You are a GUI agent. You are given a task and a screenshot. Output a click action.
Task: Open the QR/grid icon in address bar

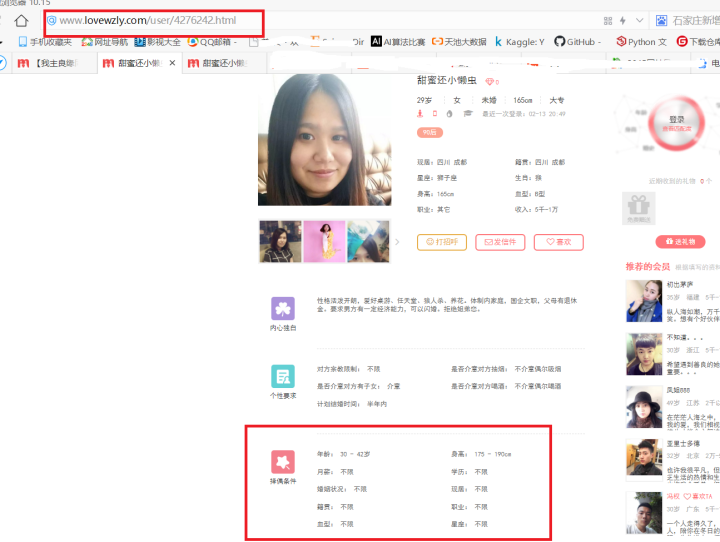(x=608, y=21)
